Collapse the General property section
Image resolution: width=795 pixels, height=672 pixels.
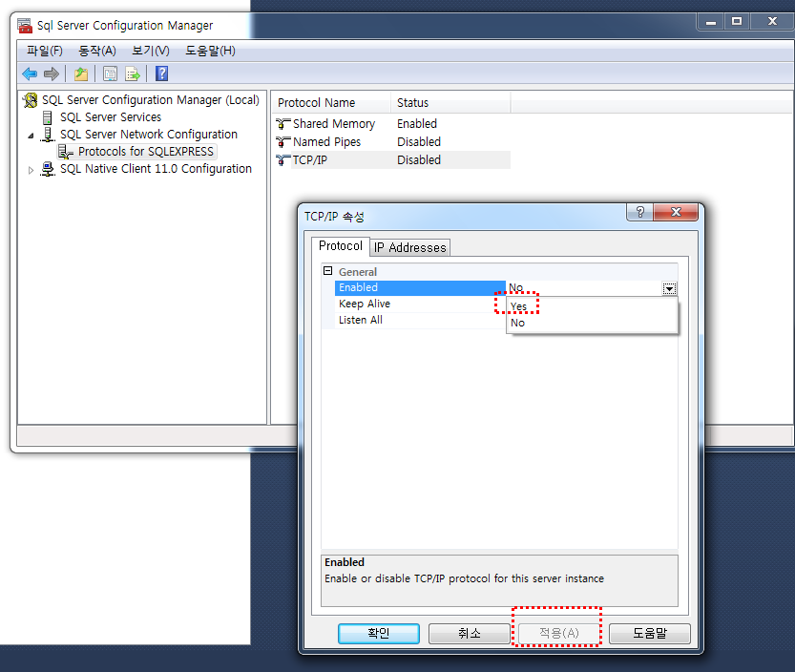(327, 271)
